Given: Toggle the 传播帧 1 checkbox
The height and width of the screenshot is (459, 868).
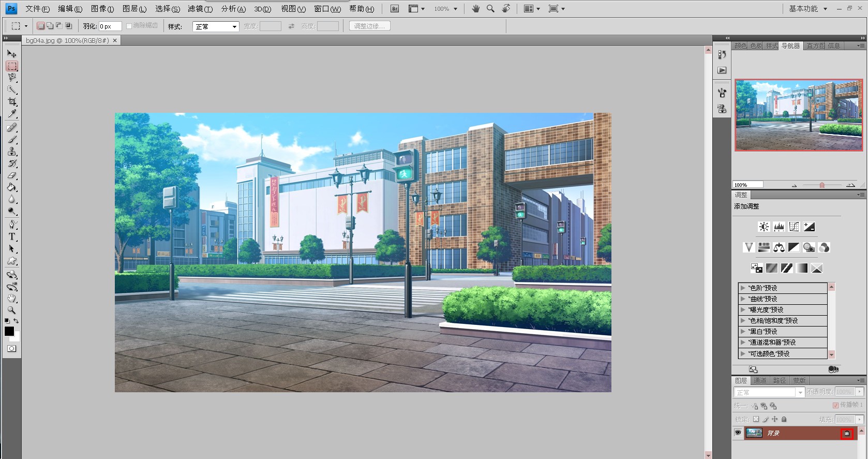Looking at the screenshot, I should pyautogui.click(x=835, y=405).
